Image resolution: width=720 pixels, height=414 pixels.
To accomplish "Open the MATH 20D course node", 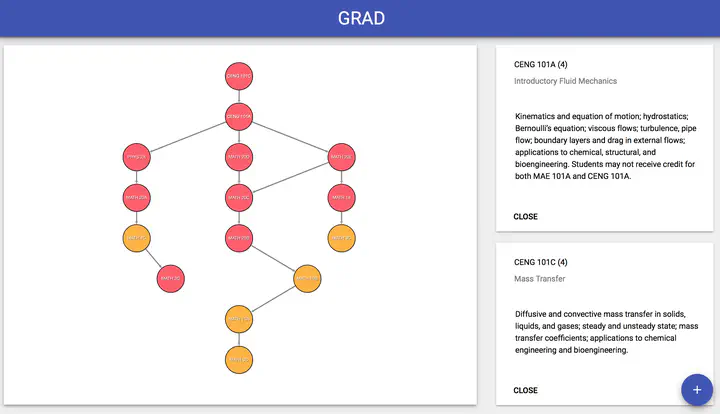I will pos(239,157).
